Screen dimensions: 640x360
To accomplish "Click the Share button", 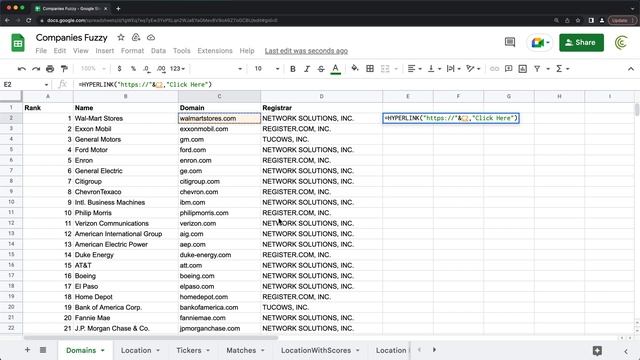I will click(581, 42).
